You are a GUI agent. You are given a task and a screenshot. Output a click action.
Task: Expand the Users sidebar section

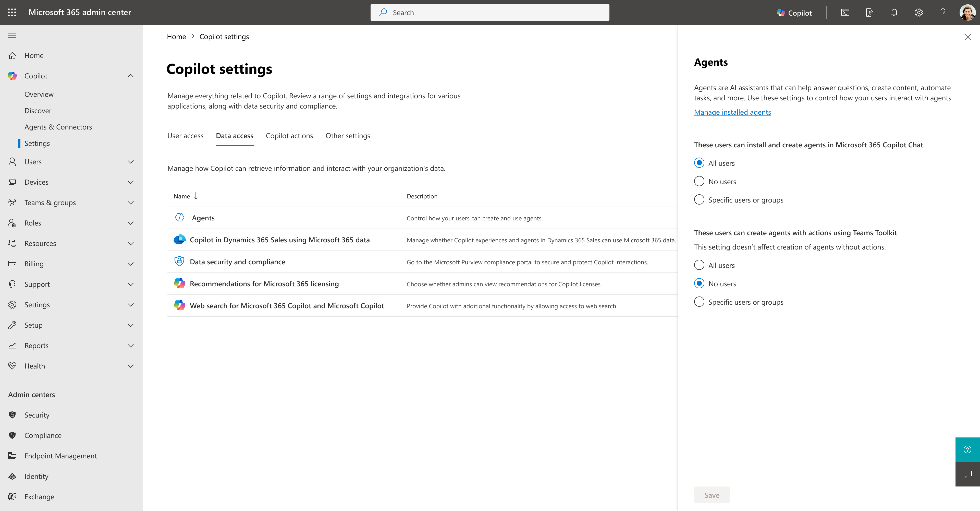[x=130, y=162]
